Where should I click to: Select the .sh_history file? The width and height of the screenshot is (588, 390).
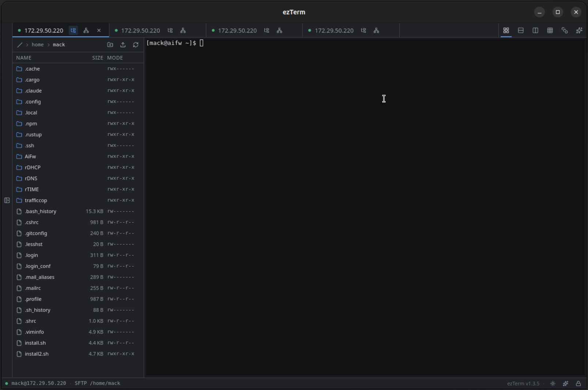pos(78,310)
